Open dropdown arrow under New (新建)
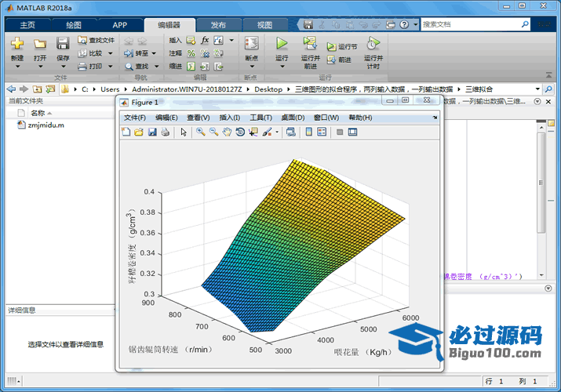Screen dimensions: 561x392 (x=17, y=67)
